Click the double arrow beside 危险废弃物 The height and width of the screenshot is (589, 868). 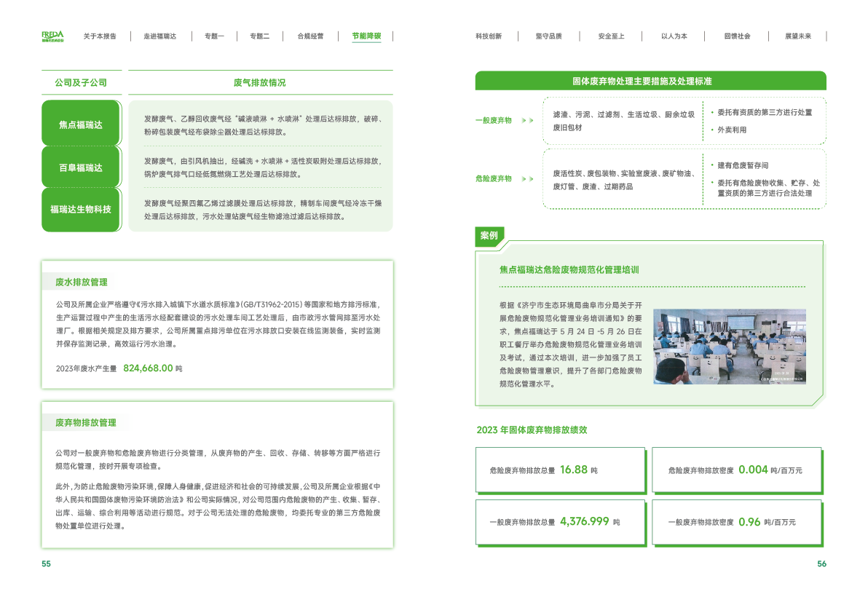(528, 178)
